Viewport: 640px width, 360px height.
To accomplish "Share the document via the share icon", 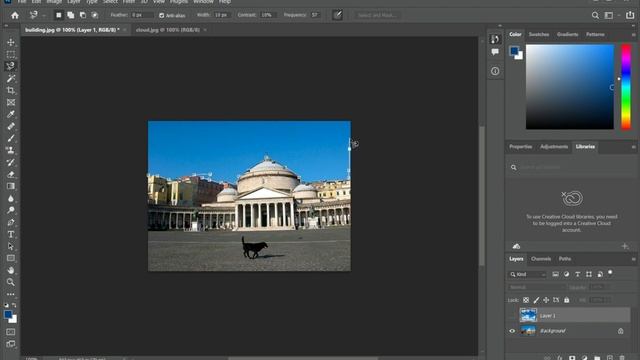I will (630, 16).
